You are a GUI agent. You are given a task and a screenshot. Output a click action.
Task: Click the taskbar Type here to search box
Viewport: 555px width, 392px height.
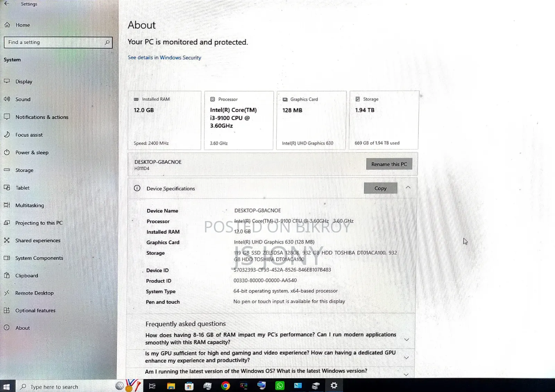click(x=66, y=387)
